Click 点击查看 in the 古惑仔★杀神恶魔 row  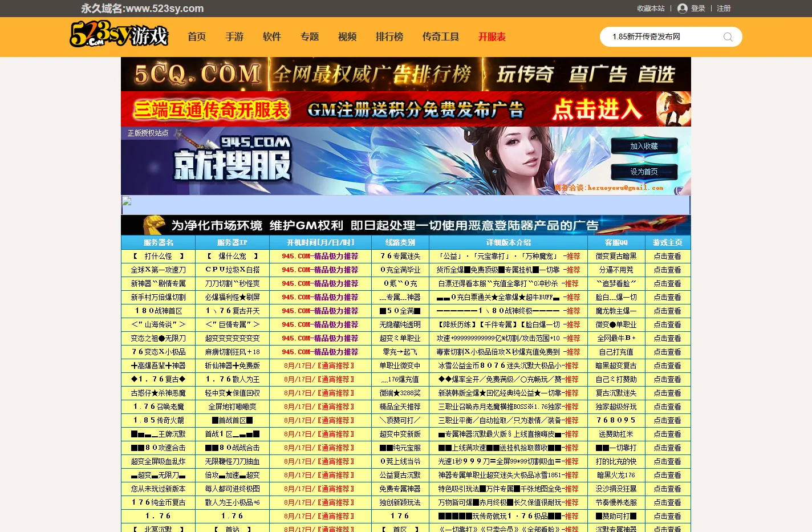click(x=668, y=393)
